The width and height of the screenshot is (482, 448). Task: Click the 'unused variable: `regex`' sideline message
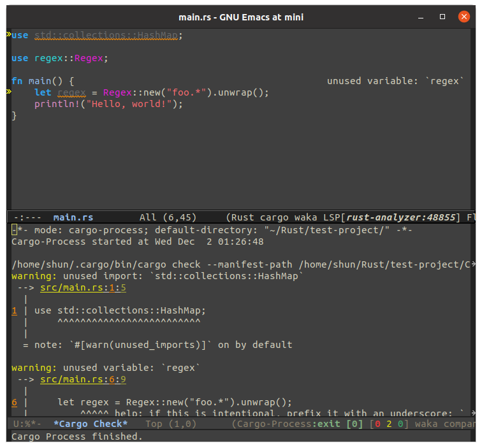[x=395, y=81]
